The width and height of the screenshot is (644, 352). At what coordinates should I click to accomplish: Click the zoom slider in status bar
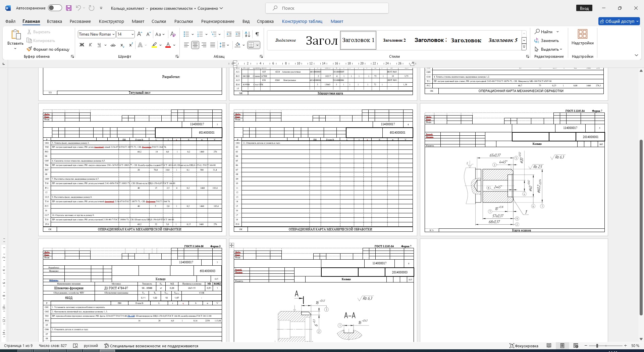(x=597, y=346)
